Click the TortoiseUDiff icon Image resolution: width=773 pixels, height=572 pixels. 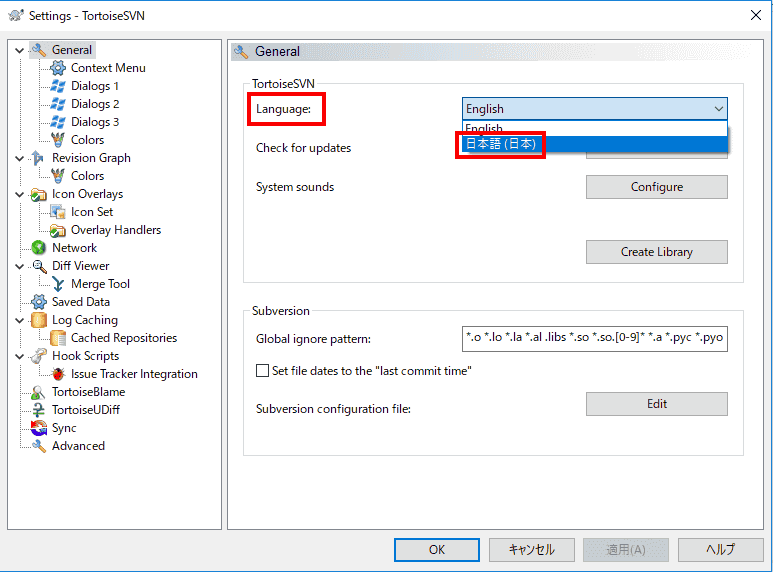click(38, 410)
